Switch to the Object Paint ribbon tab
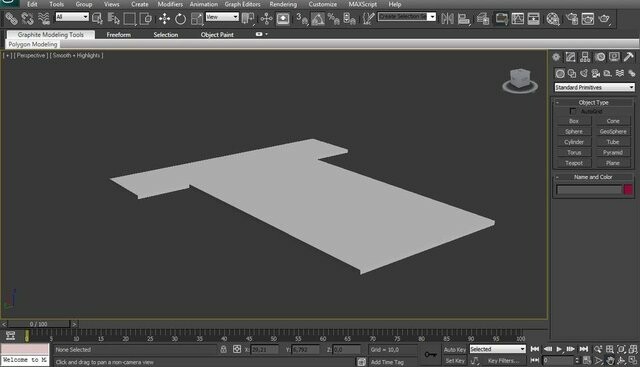 pos(217,35)
